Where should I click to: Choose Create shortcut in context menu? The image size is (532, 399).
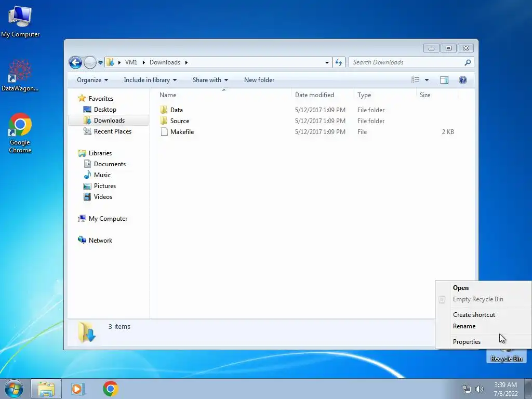pos(483,314)
